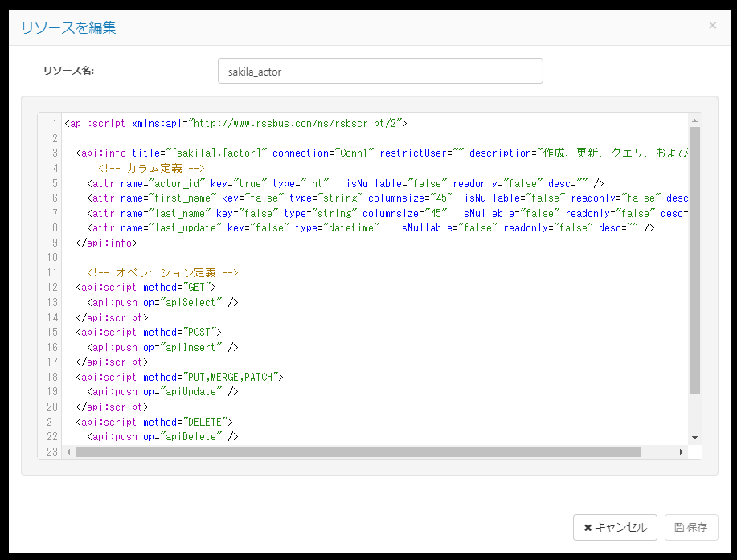Click the op="apiSelect" line
This screenshot has width=737, height=560.
click(162, 303)
